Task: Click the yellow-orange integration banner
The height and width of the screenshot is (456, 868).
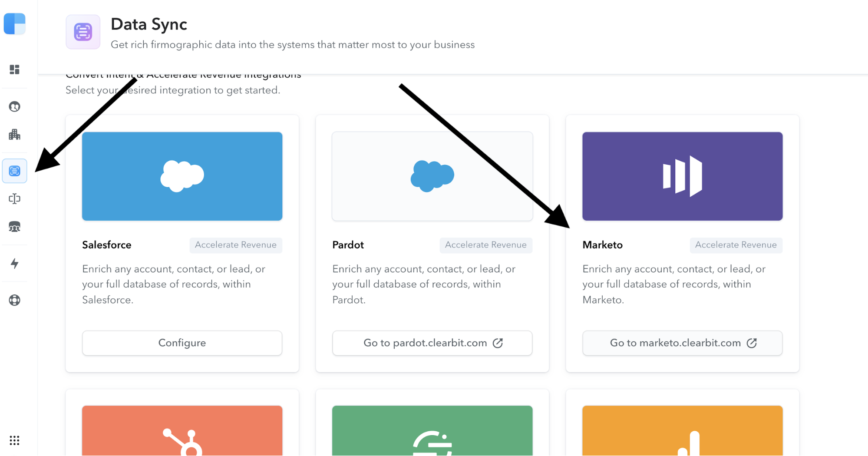Action: 683,431
